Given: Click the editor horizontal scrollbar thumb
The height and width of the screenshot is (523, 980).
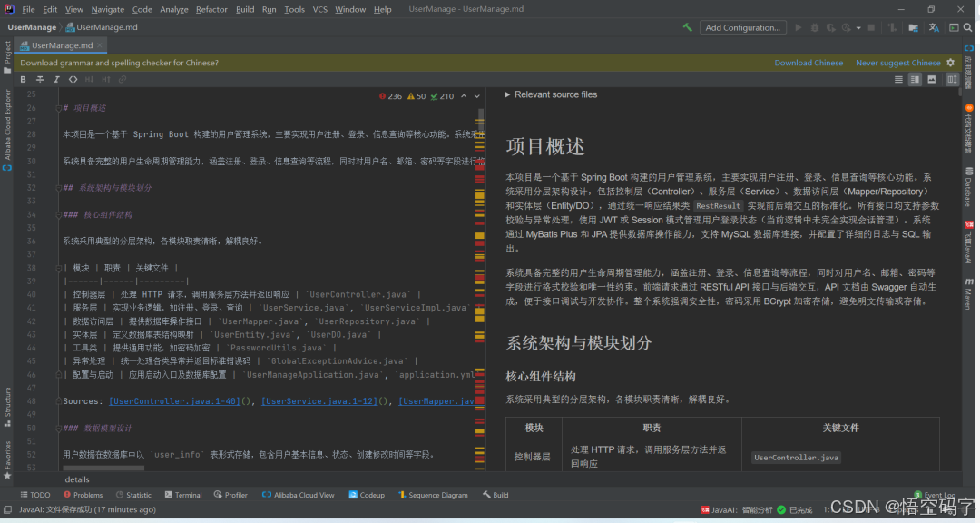Looking at the screenshot, I should pos(103,468).
